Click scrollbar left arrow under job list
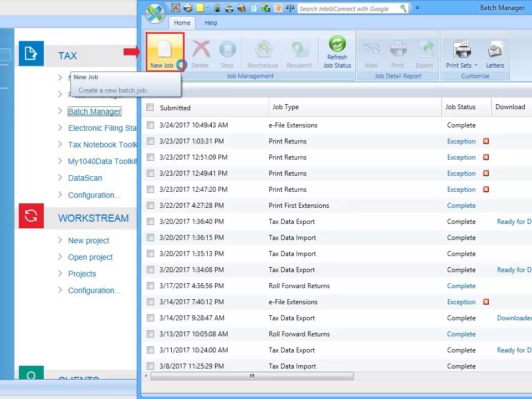The width and height of the screenshot is (532, 399). coord(146,376)
